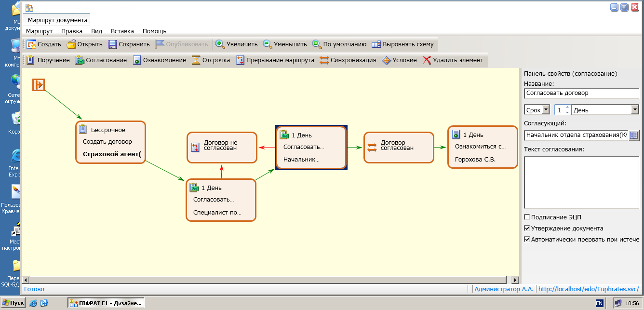Click the system tray network icon

click(618, 303)
